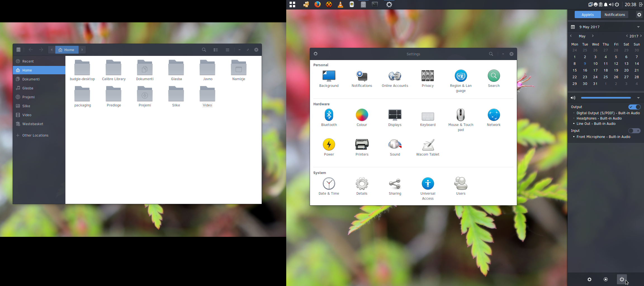Select day 9 in calendar
This screenshot has width=644, height=286.
pyautogui.click(x=585, y=64)
